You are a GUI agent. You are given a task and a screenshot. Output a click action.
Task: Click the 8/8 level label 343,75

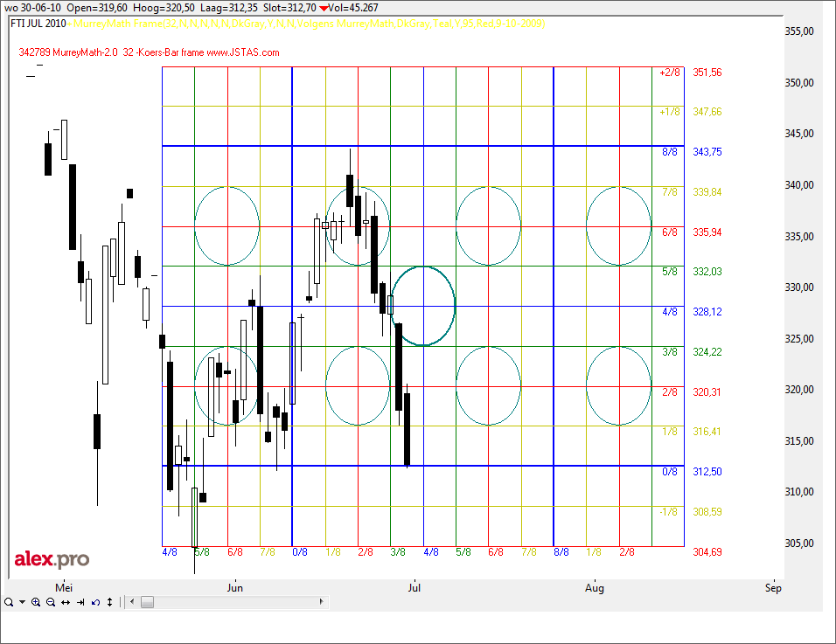coord(707,152)
